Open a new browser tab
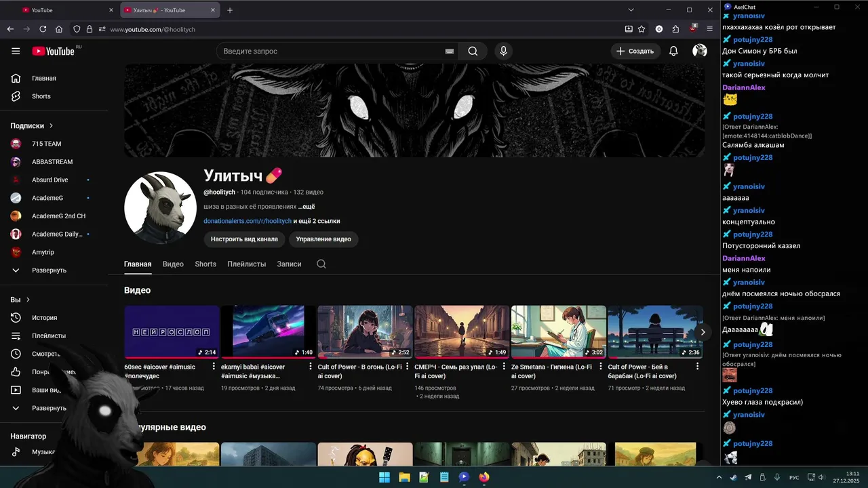The width and height of the screenshot is (868, 488). click(230, 10)
